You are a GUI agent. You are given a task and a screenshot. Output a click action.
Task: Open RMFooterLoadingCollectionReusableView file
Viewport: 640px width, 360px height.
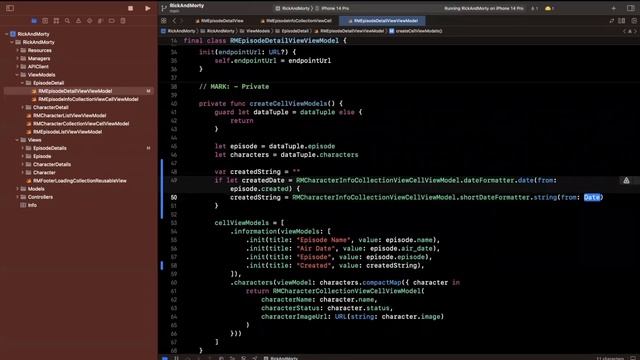(x=79, y=181)
